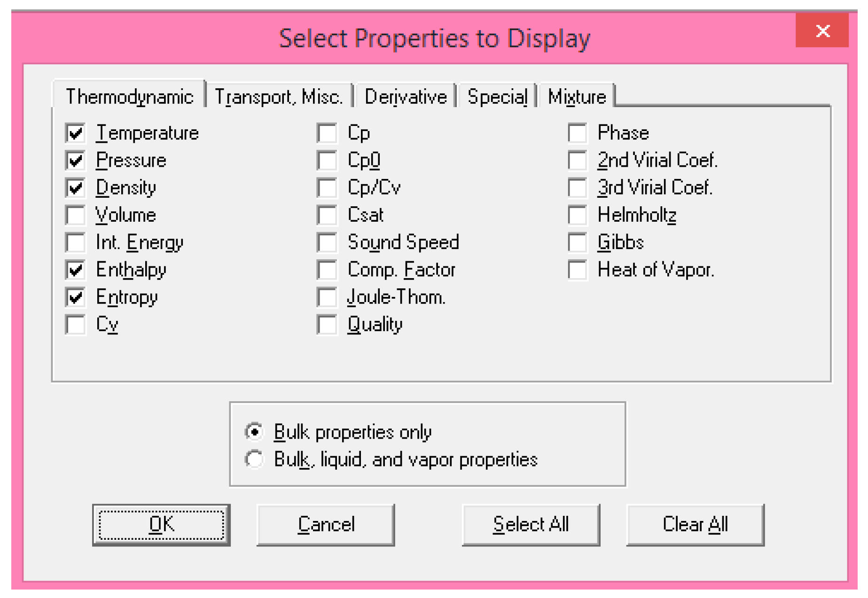Go to the Mixture tab
This screenshot has width=868, height=598.
click(577, 97)
